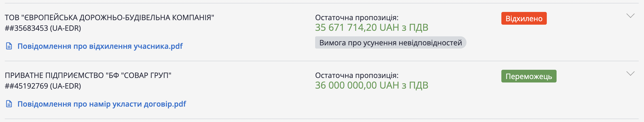Click Остаточна пропозиція label of the winning bidder
Viewport: 644px width, 122px height.
(x=357, y=75)
